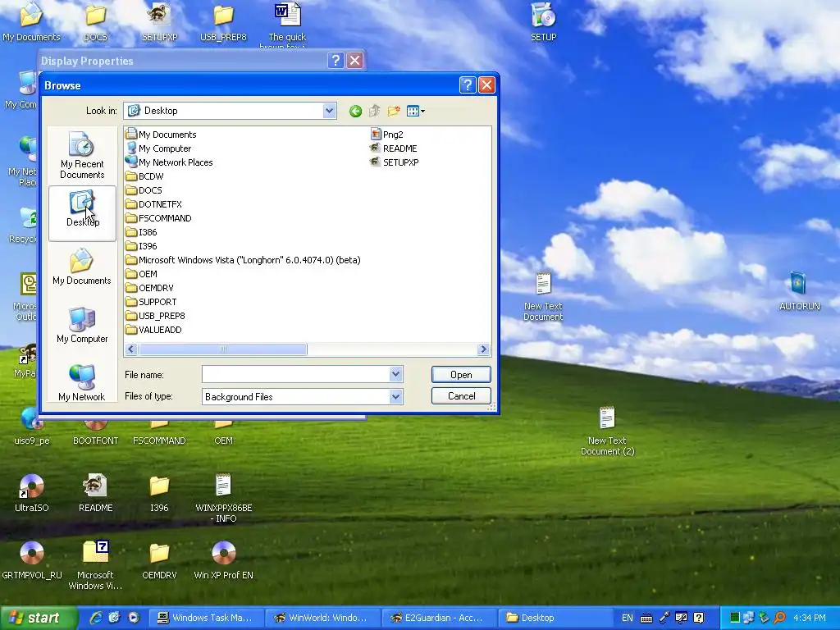Switch to E2Guardian taskbar window
840x630 pixels.
tap(439, 618)
